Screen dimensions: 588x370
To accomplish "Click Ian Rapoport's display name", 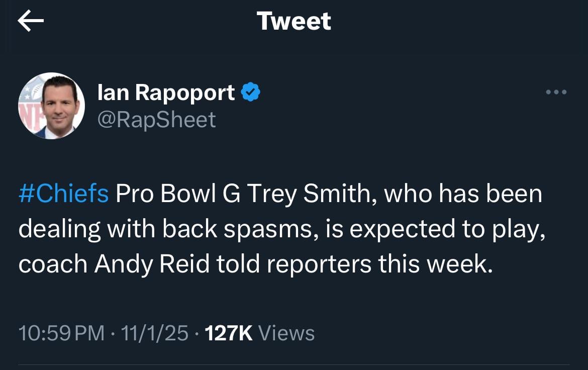I will tap(166, 91).
